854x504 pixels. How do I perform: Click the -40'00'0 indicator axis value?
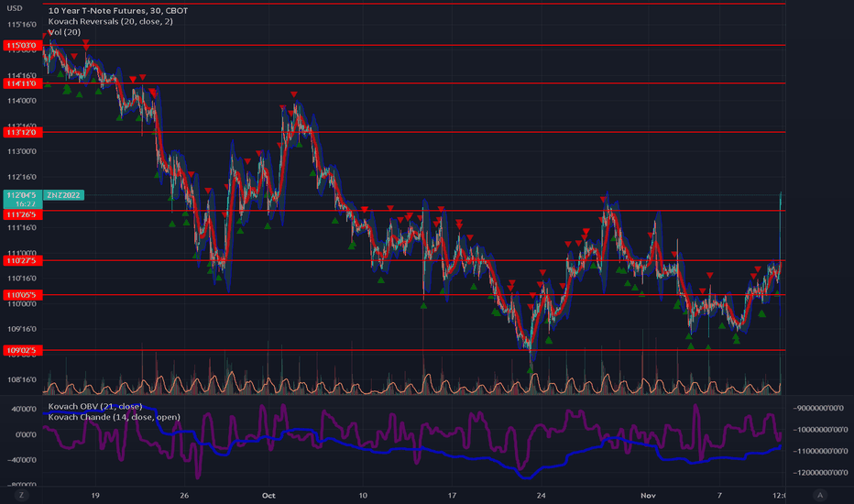pyautogui.click(x=22, y=460)
